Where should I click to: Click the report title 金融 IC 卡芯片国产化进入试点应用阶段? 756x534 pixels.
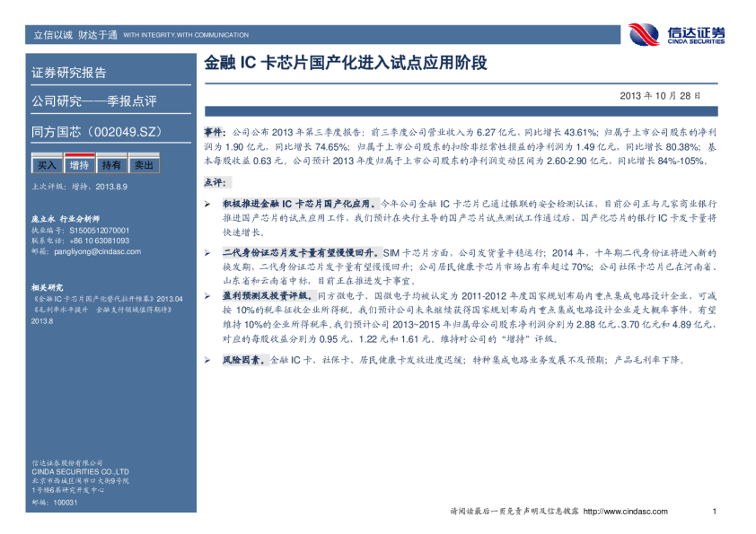[346, 63]
